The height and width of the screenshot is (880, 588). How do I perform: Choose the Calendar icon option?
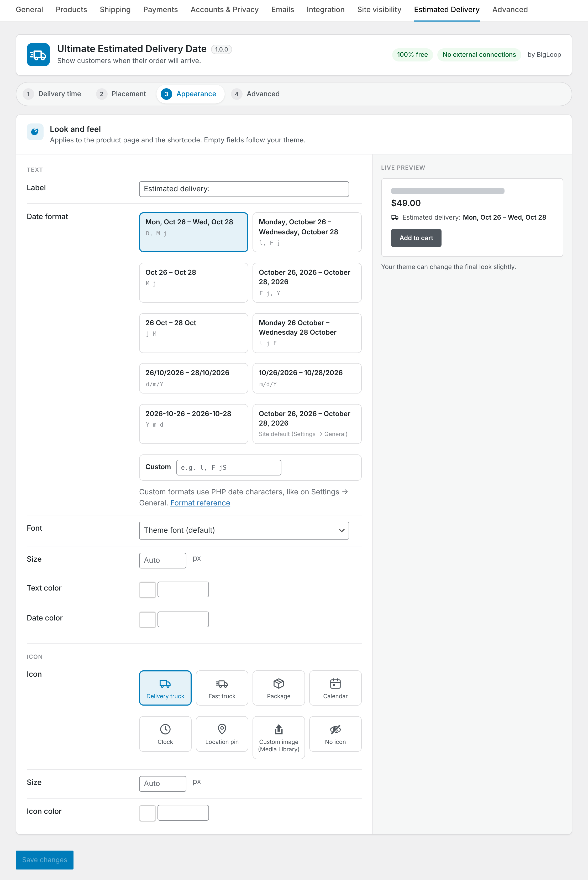click(335, 687)
